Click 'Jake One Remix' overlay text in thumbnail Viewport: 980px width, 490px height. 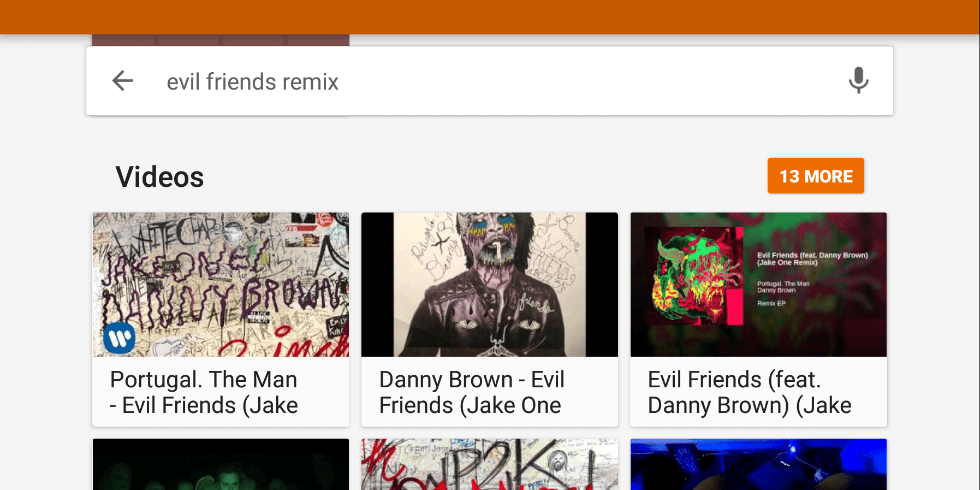click(787, 263)
